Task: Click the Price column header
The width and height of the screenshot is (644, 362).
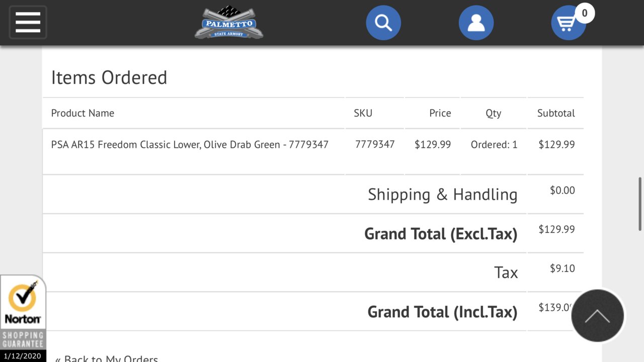Action: pyautogui.click(x=440, y=113)
